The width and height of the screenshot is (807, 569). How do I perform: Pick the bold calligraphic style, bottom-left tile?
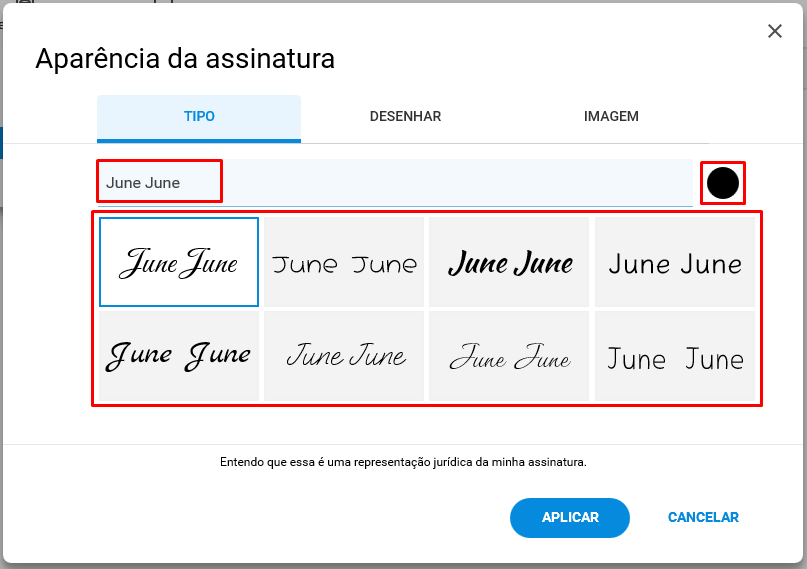coord(179,356)
